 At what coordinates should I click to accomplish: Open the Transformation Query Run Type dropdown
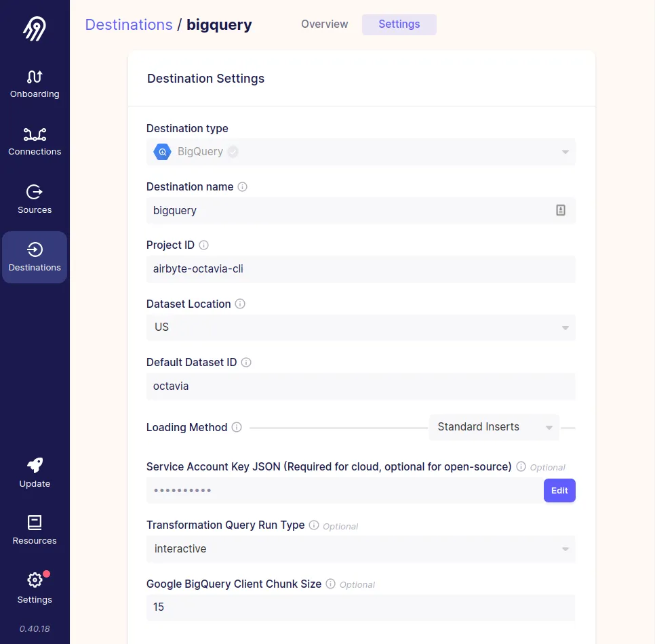click(x=361, y=549)
